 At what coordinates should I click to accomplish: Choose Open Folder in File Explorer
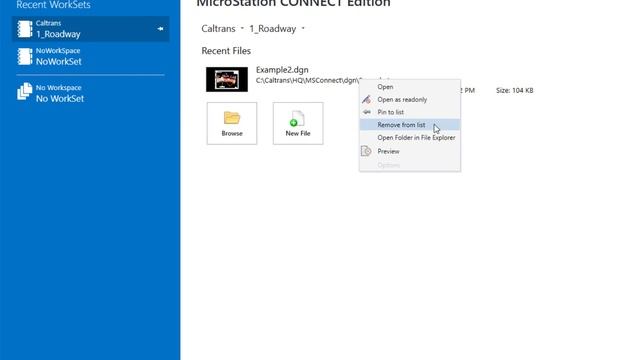[410, 138]
